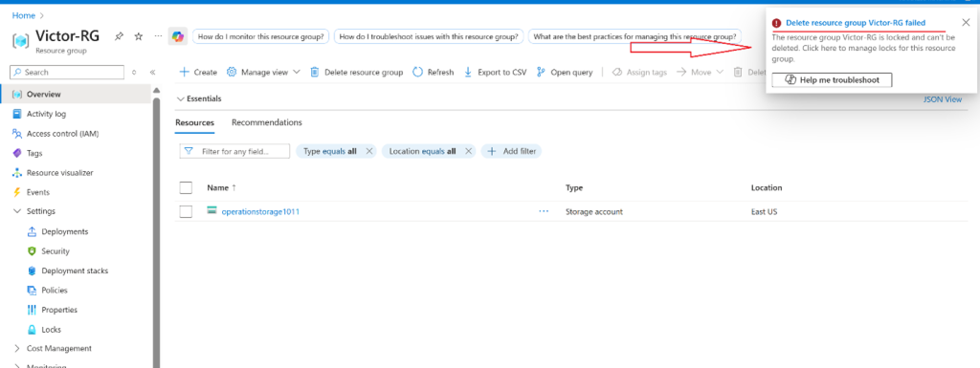The width and height of the screenshot is (980, 368).
Task: Open Access control (IAM) in sidebar
Action: coord(62,134)
